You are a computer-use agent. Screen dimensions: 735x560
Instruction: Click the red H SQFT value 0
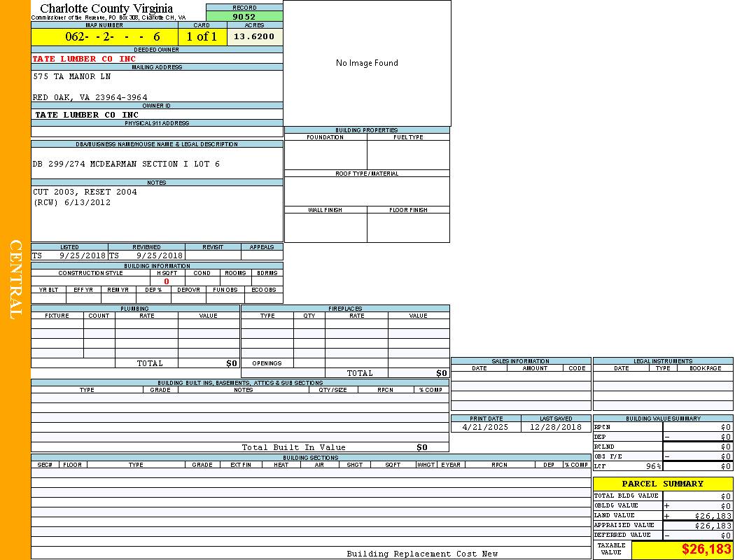click(x=167, y=281)
